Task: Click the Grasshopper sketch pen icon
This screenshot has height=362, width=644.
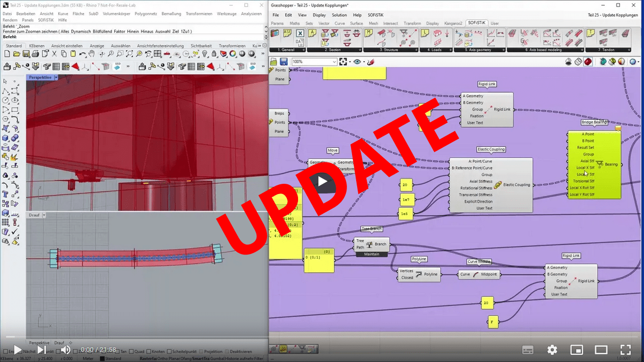Action: [x=370, y=62]
